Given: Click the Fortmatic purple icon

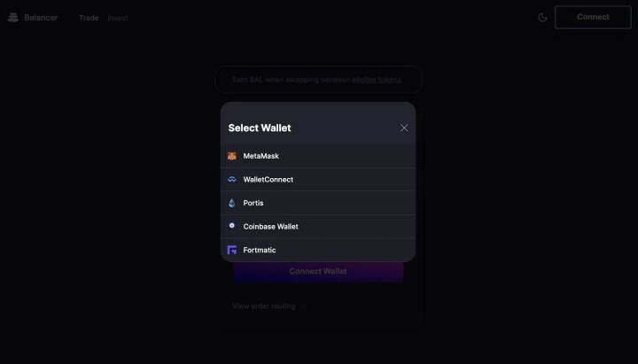Looking at the screenshot, I should pos(232,250).
